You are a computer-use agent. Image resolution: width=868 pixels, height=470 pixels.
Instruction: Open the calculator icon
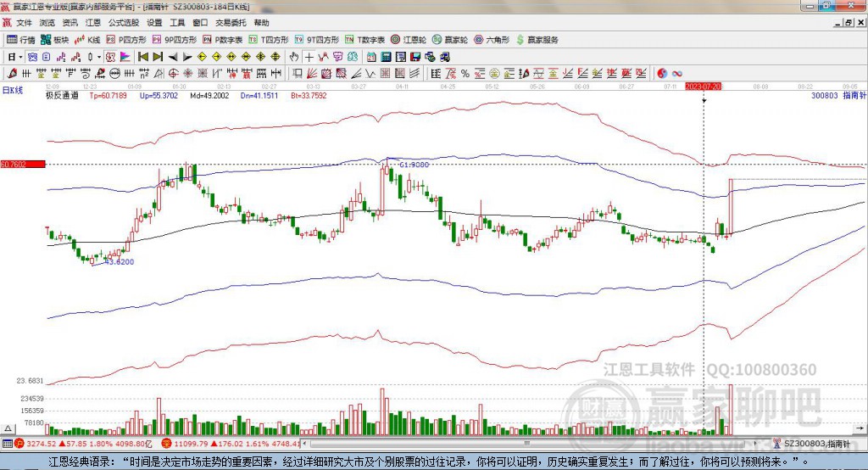coord(386,57)
